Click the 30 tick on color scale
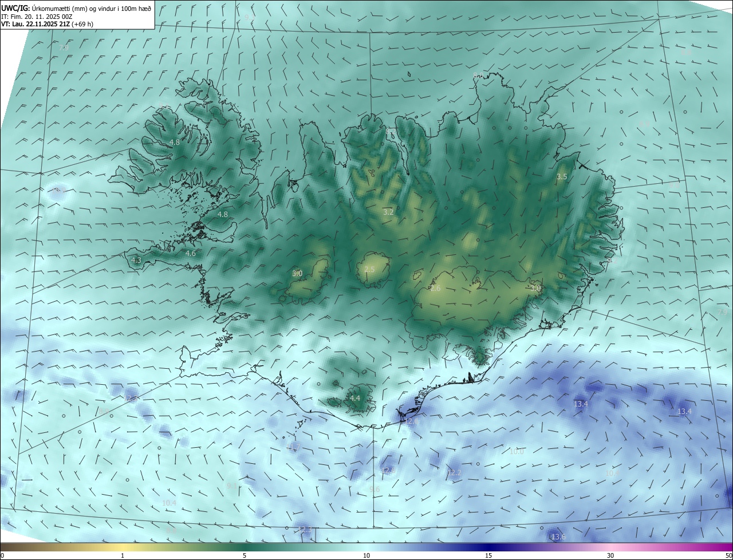The width and height of the screenshot is (733, 560). click(610, 555)
